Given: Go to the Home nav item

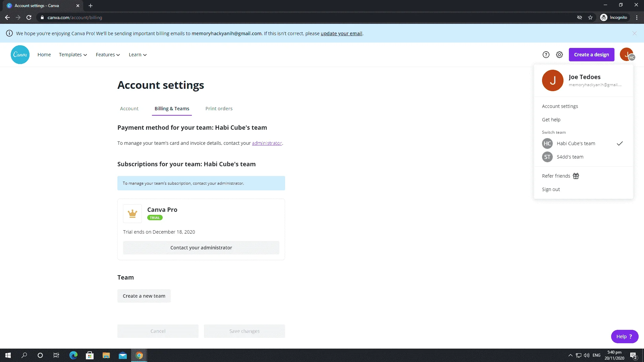Looking at the screenshot, I should (x=44, y=55).
